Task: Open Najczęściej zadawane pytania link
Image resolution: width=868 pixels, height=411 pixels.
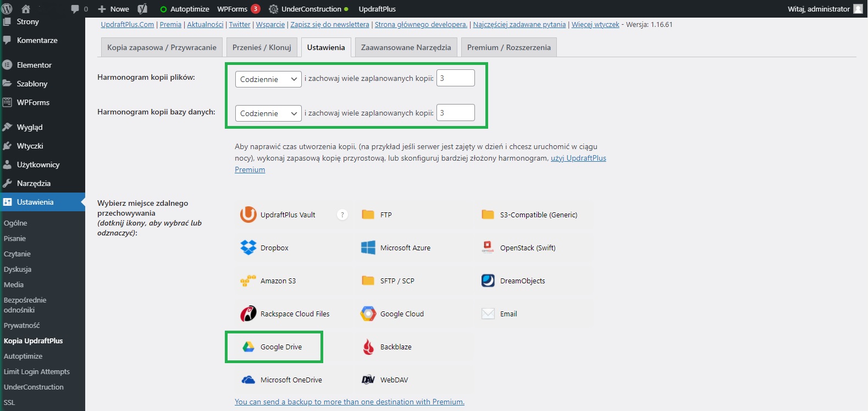Action: [519, 24]
